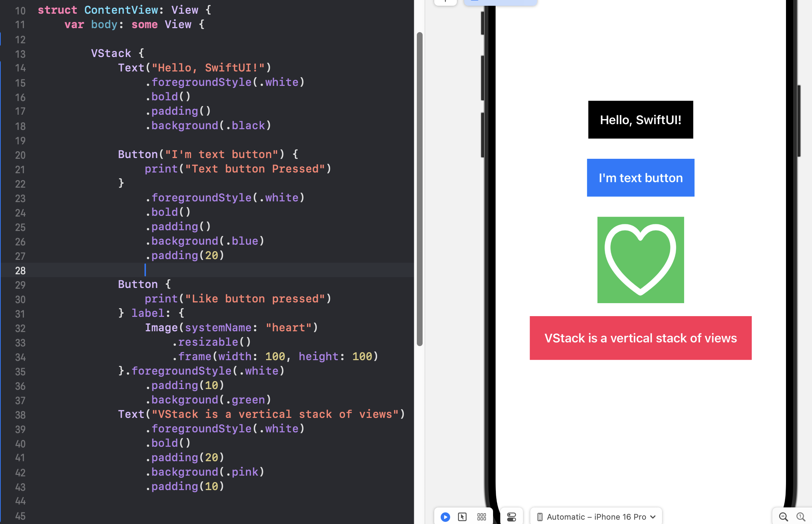Click the Hello, SwiftUI! black label
The image size is (812, 524).
[640, 120]
